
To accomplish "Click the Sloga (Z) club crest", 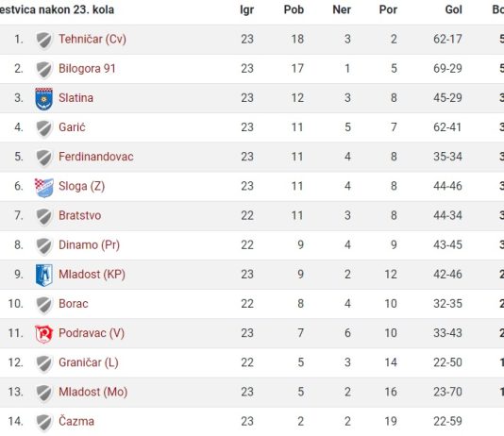I will pyautogui.click(x=43, y=187).
